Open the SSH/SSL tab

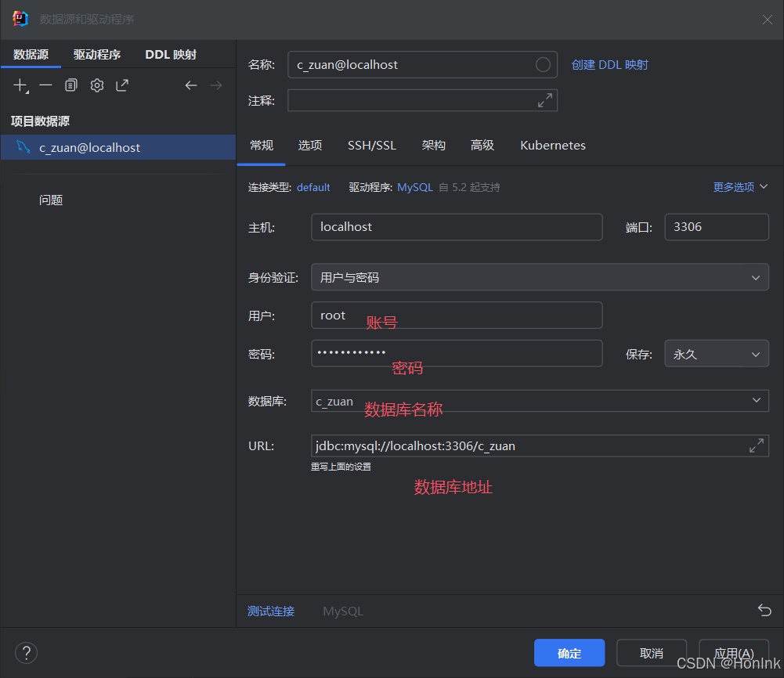(372, 146)
